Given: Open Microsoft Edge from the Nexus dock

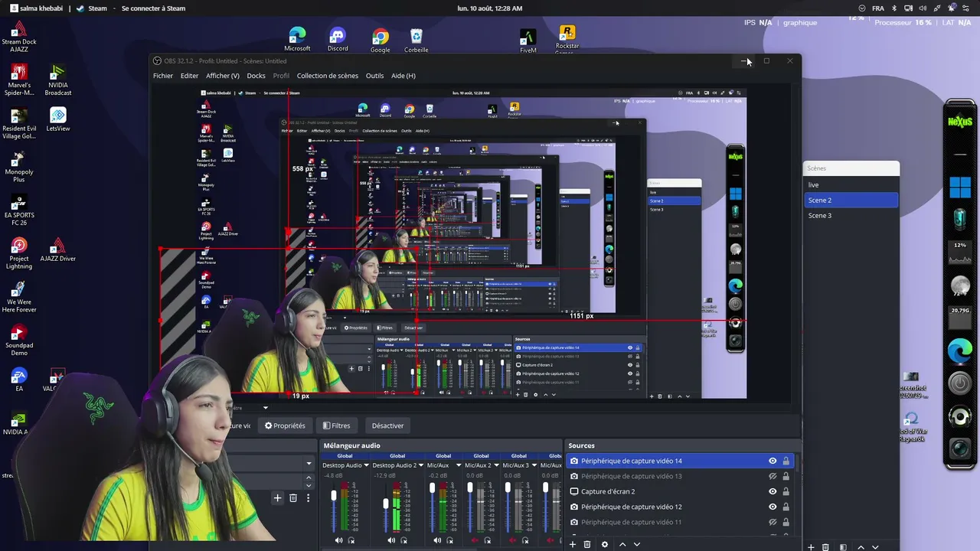Looking at the screenshot, I should pyautogui.click(x=960, y=351).
